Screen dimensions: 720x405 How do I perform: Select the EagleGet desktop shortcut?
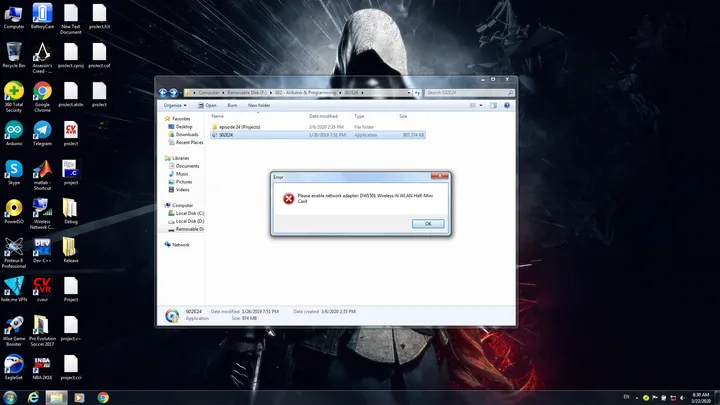[x=14, y=367]
